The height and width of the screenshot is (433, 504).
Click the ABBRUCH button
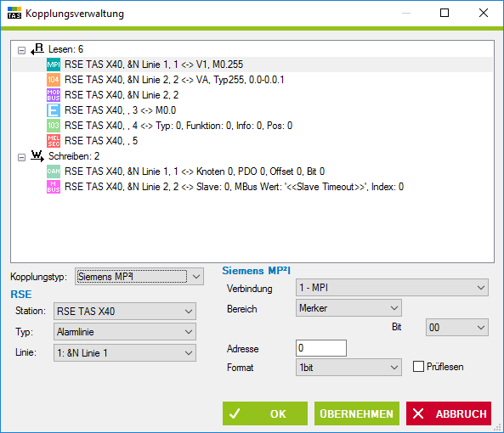pyautogui.click(x=449, y=413)
